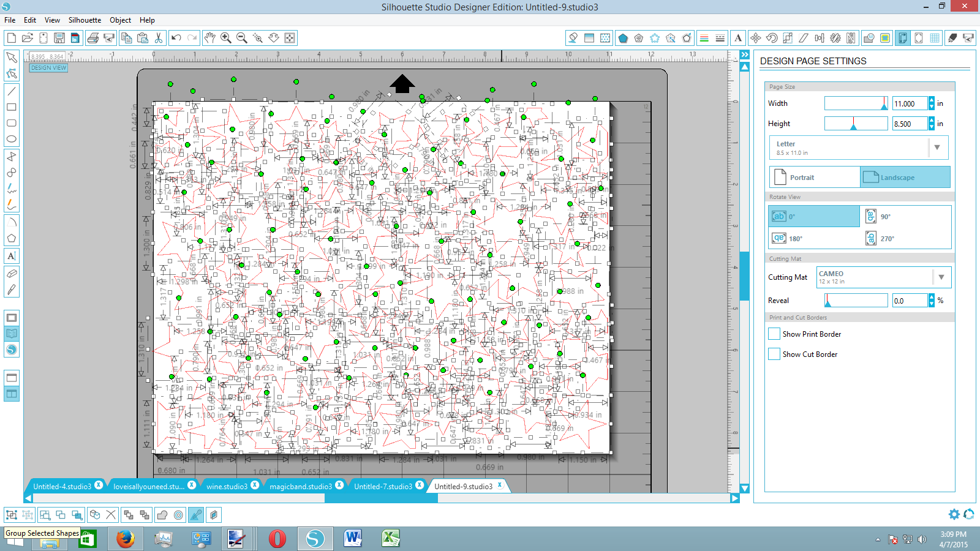The width and height of the screenshot is (980, 551).
Task: Click the Undo arrow
Action: [x=176, y=38]
